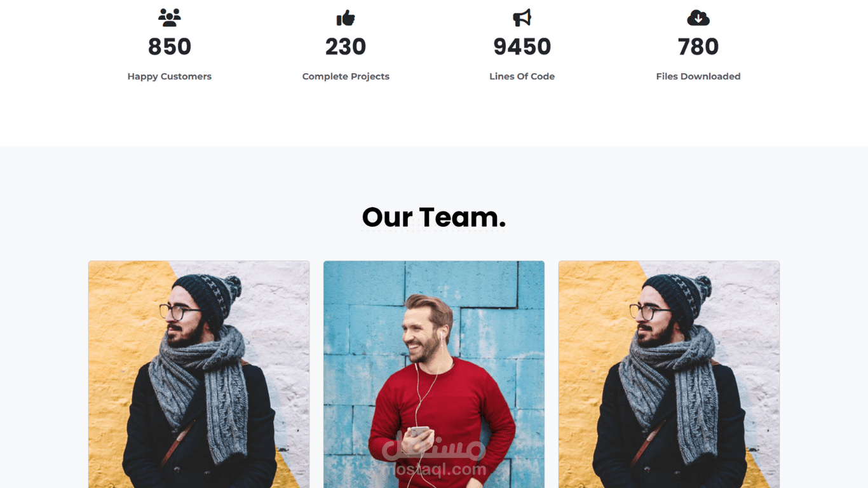The height and width of the screenshot is (488, 868).
Task: Click the 850 counter number
Action: pyautogui.click(x=170, y=47)
